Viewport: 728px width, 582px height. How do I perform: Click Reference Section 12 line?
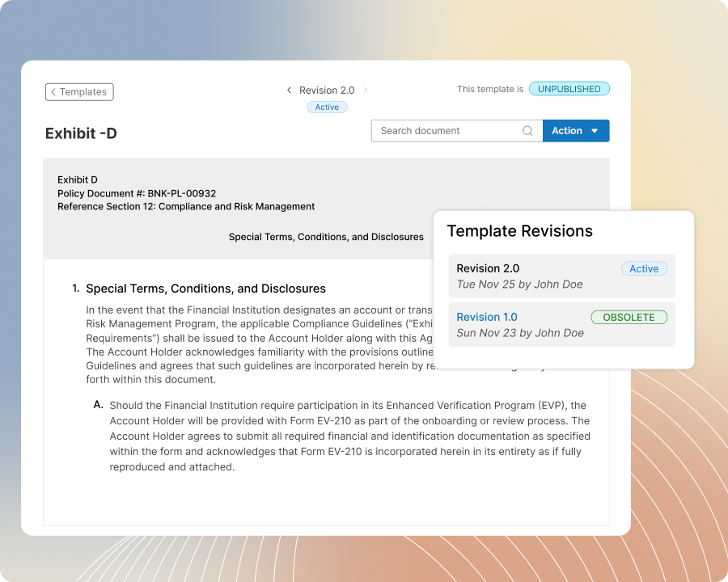(x=186, y=207)
